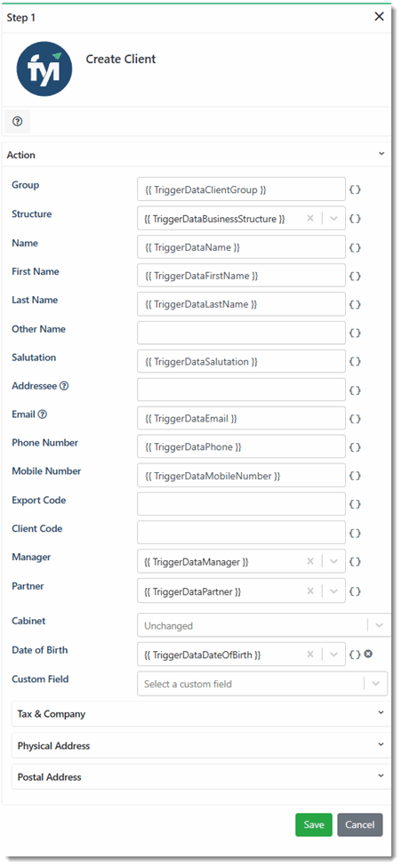Open the variable picker braces for First Name
Screen dimensions: 402x868
click(356, 276)
